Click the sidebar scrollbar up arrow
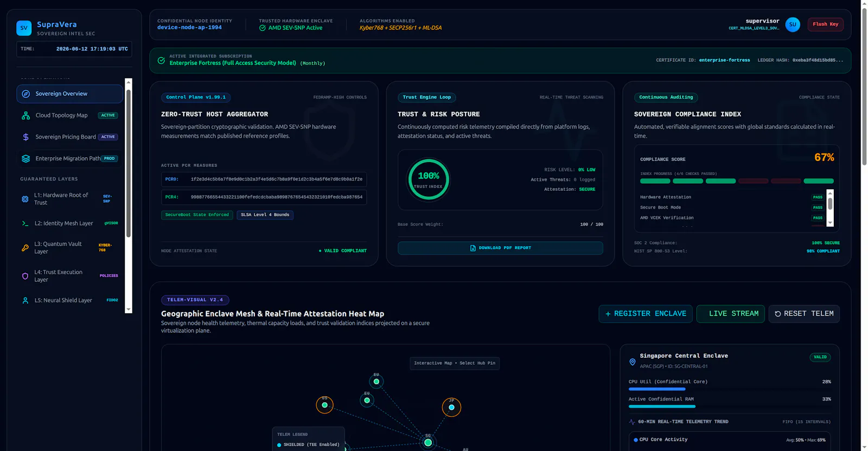This screenshot has height=451, width=868. tap(129, 82)
